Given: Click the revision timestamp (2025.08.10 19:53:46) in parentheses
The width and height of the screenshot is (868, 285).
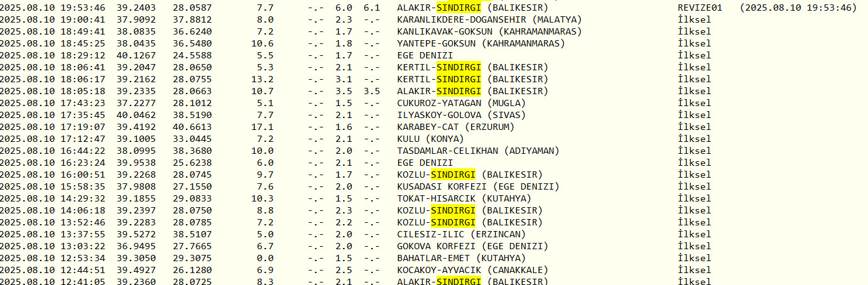Looking at the screenshot, I should 798,8.
